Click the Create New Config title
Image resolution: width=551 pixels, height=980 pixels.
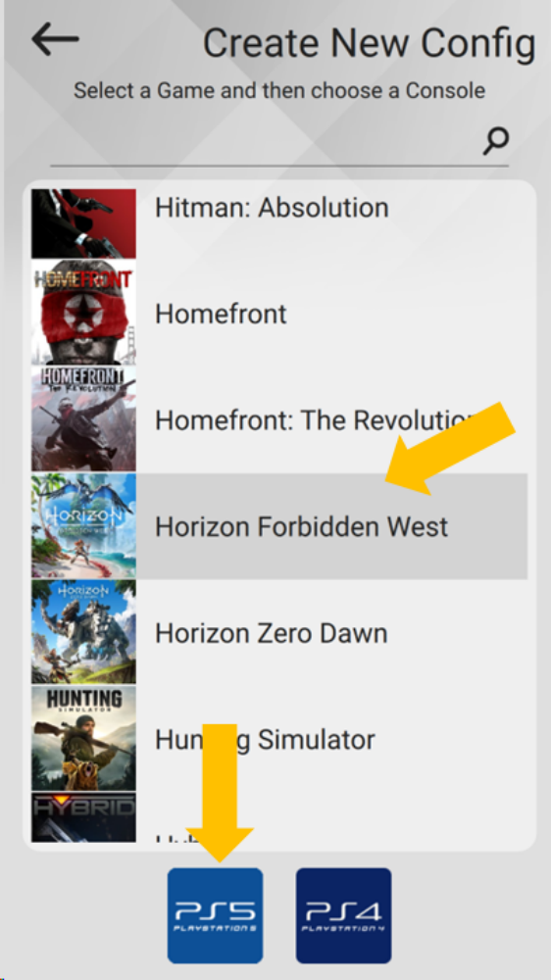click(369, 44)
